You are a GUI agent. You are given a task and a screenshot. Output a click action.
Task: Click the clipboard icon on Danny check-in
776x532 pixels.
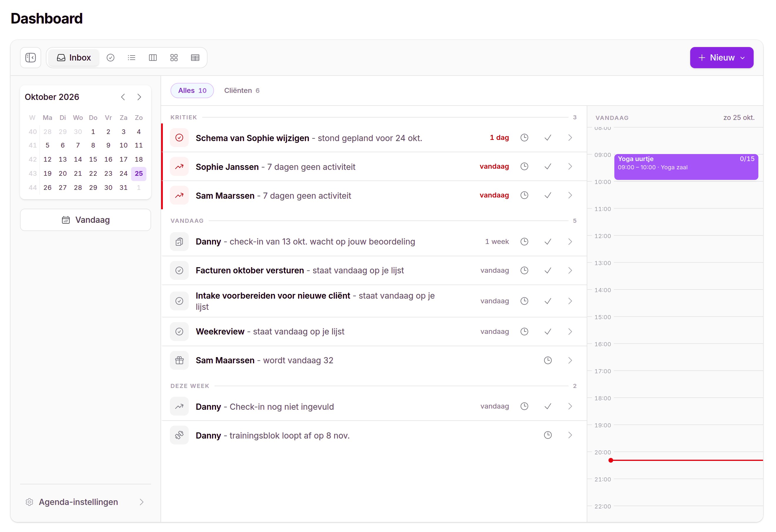click(179, 241)
